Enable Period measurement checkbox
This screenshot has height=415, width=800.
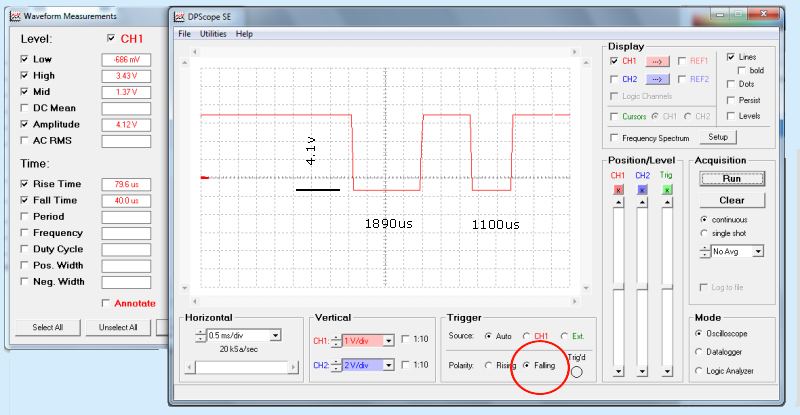click(24, 216)
